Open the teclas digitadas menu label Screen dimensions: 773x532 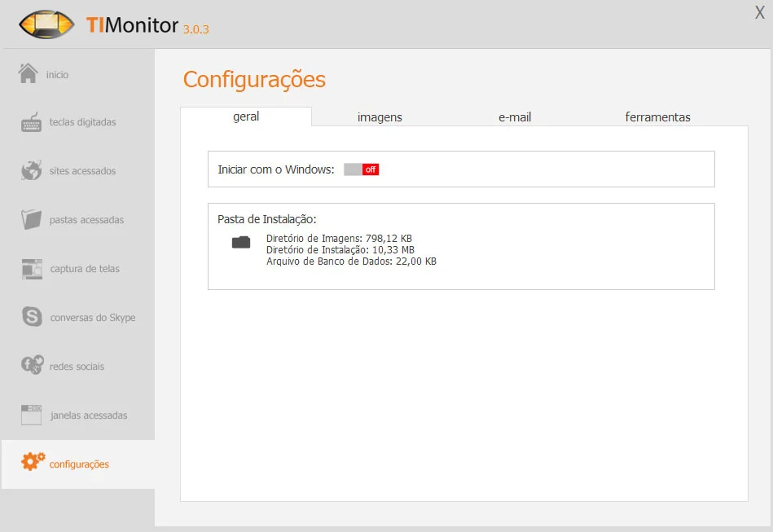coord(82,122)
